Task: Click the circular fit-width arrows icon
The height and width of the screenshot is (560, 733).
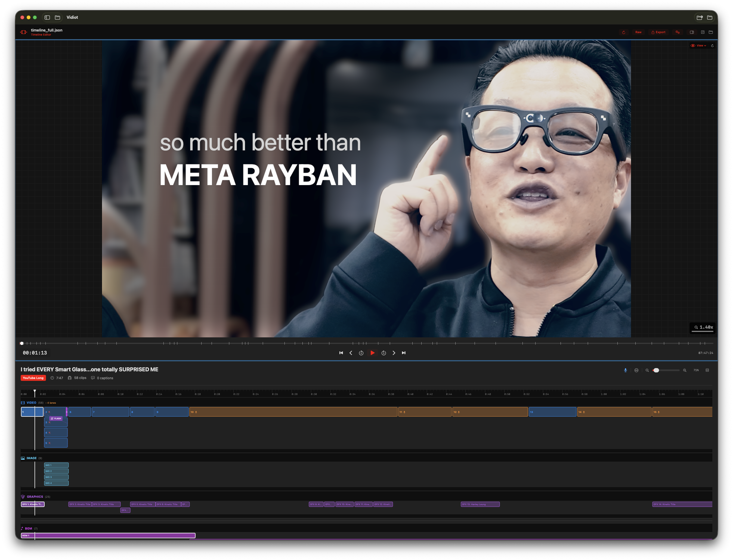Action: click(636, 370)
